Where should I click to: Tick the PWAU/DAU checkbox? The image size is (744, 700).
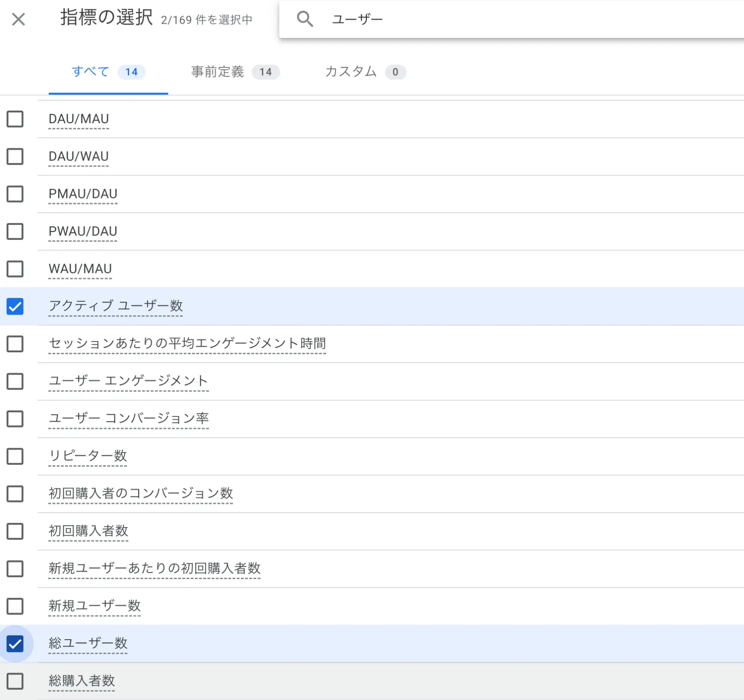click(x=15, y=231)
